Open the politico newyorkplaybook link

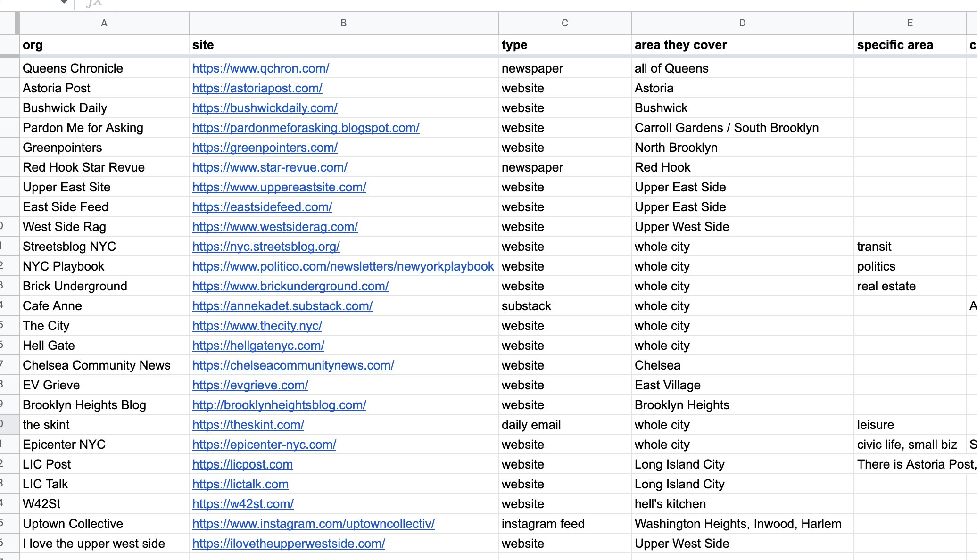pyautogui.click(x=343, y=266)
